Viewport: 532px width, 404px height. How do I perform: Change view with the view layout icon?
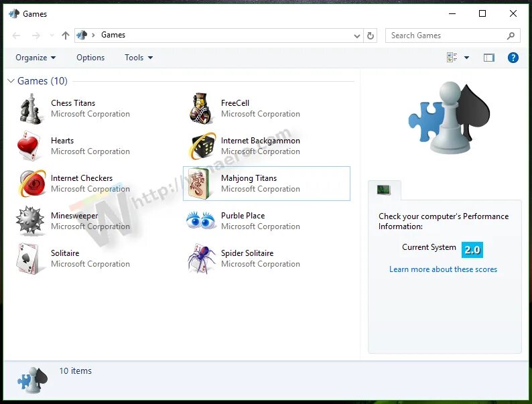tap(452, 58)
